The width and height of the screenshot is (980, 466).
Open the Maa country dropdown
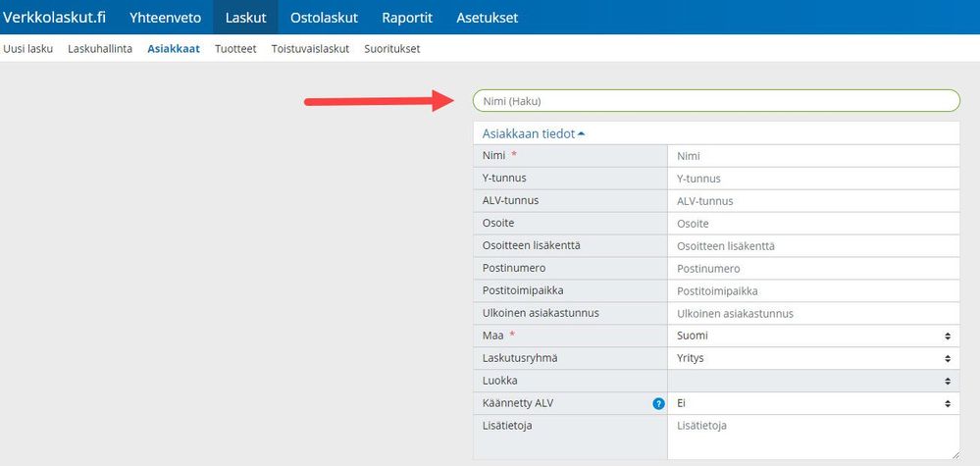[x=812, y=336]
